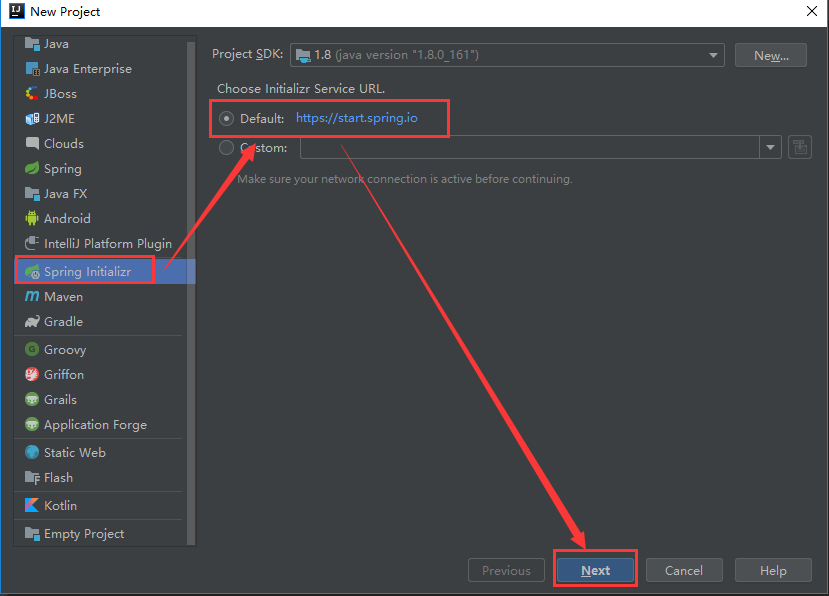
Task: Click the Application Forge label
Action: pos(95,425)
